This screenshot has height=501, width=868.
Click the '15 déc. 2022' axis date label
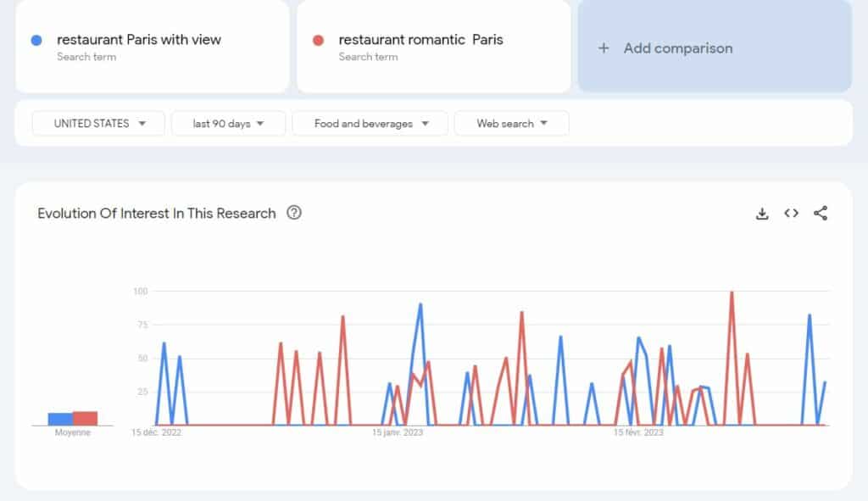(158, 432)
